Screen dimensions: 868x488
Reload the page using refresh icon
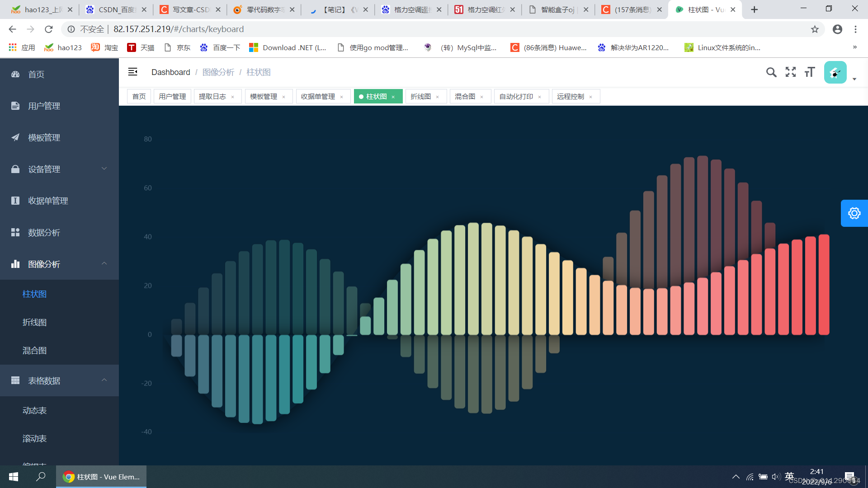pos(49,29)
